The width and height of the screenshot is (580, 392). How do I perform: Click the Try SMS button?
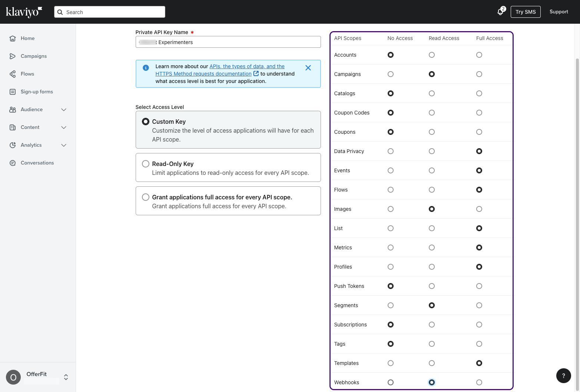coord(526,11)
